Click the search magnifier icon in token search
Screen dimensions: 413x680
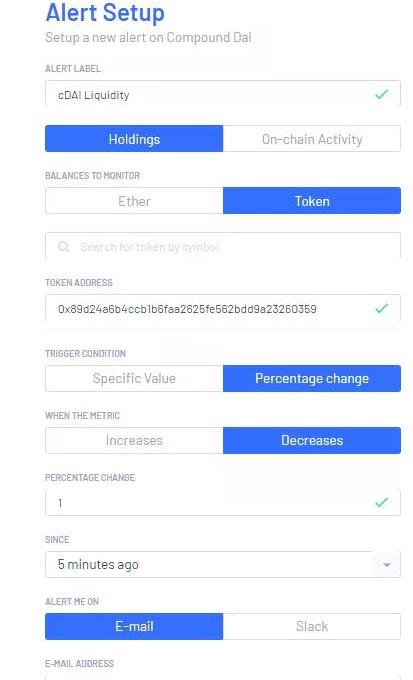64,247
